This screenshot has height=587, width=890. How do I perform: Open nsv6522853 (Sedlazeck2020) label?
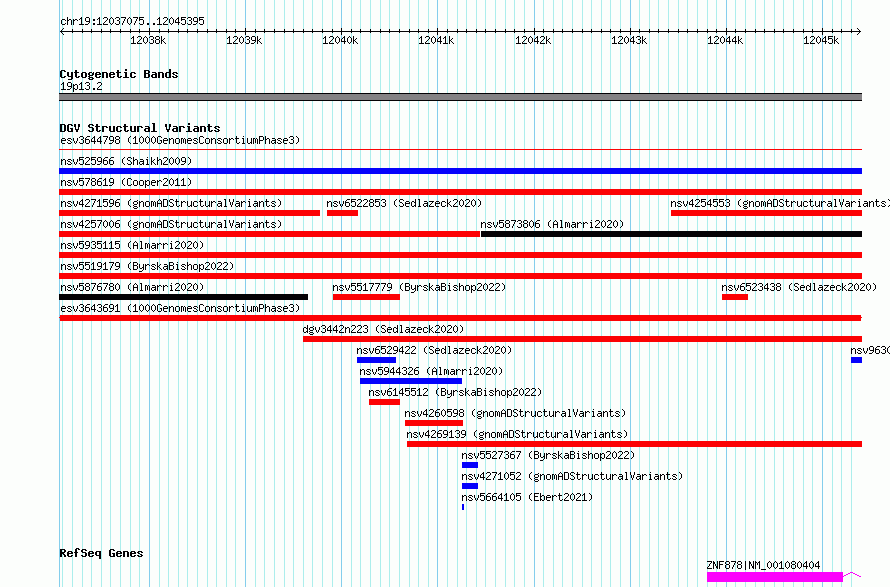pos(404,203)
